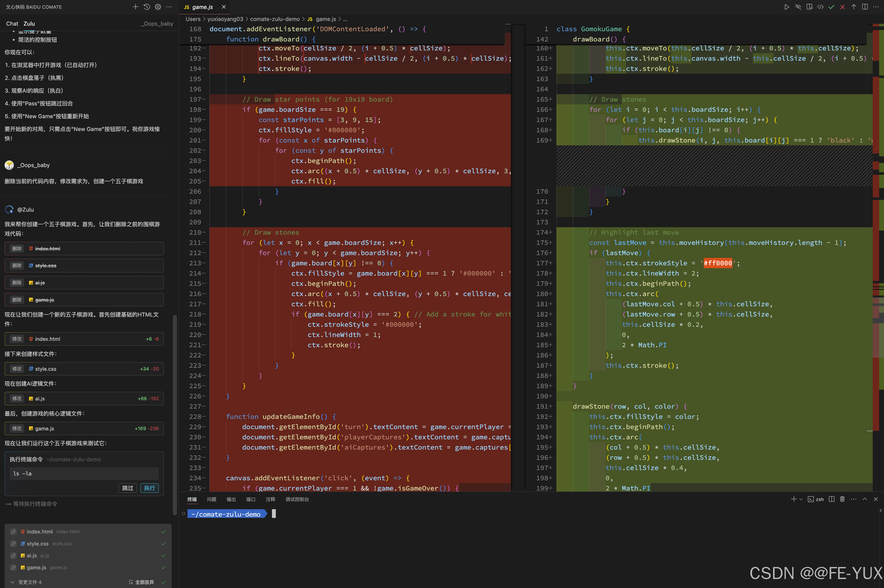Click the run code play icon
The image size is (884, 588).
pos(786,7)
